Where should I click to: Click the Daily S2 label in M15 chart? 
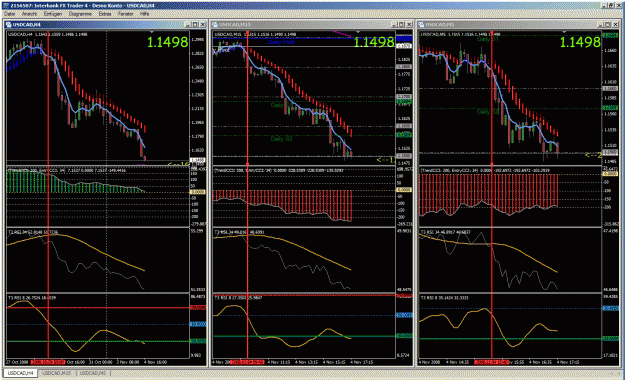coord(281,139)
